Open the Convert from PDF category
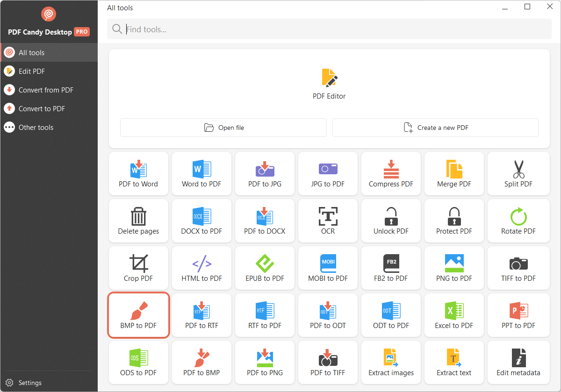The image size is (561, 392). [49, 90]
